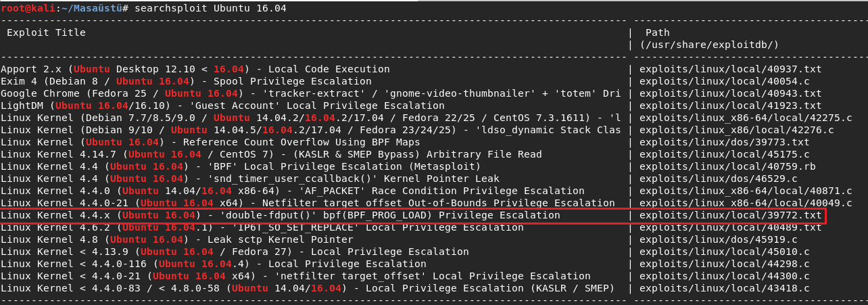This screenshot has height=305, width=868.
Task: Click path exploits/linux/local/40759.rb
Action: coord(727,166)
